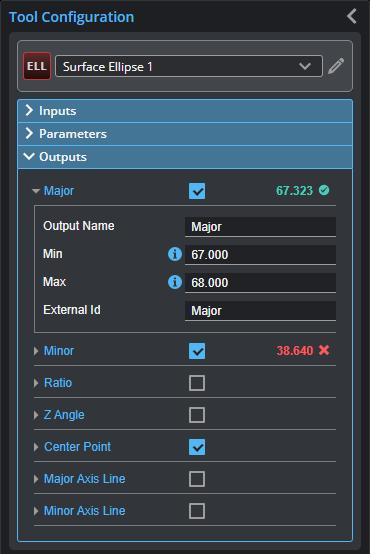Click the Min value field showing 67.000
Viewport: 370px width, 554px height.
(260, 254)
